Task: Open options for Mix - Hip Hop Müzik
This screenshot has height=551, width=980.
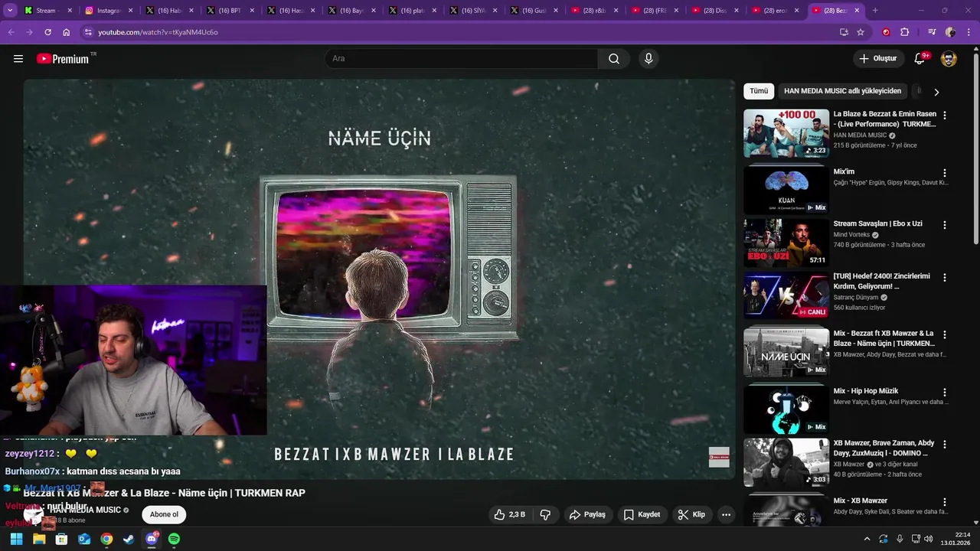Action: coord(945,393)
